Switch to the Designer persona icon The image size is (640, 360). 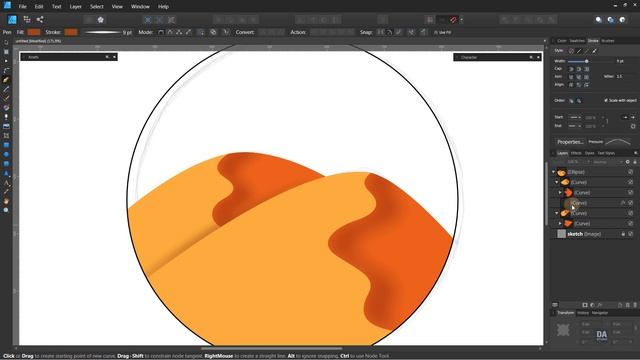tap(12, 19)
